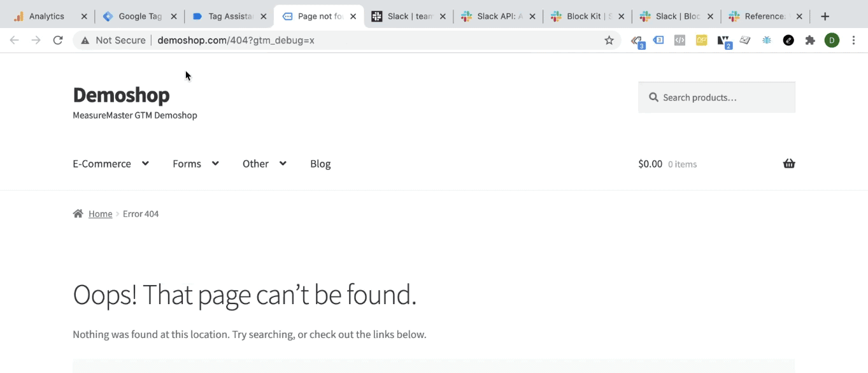Open the Blog page
The image size is (868, 373).
[320, 163]
